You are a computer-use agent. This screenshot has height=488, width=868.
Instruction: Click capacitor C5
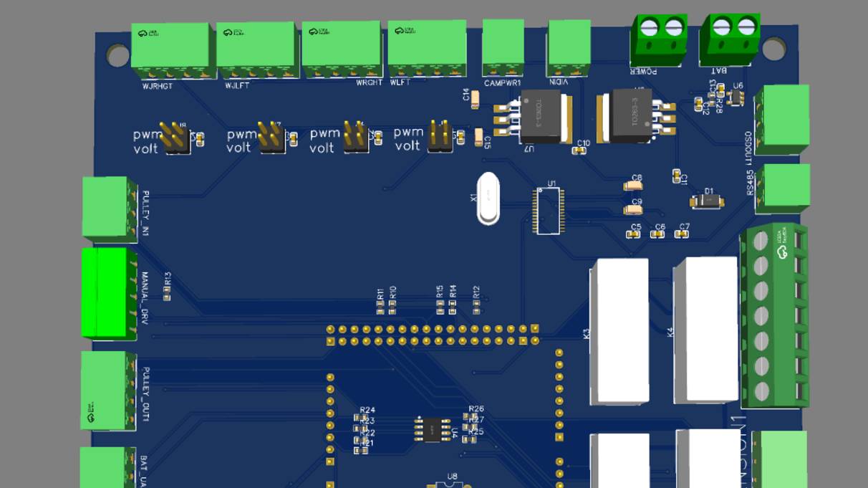pyautogui.click(x=634, y=234)
